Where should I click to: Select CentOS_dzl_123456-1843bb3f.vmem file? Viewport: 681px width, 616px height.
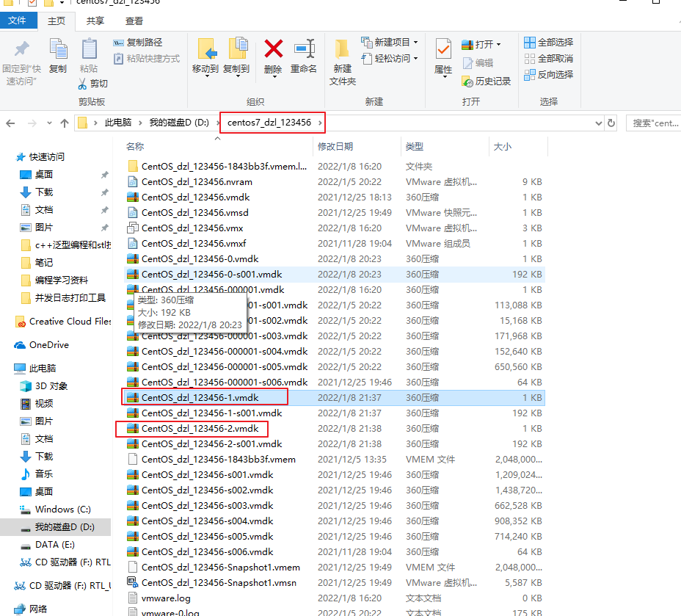tap(219, 460)
